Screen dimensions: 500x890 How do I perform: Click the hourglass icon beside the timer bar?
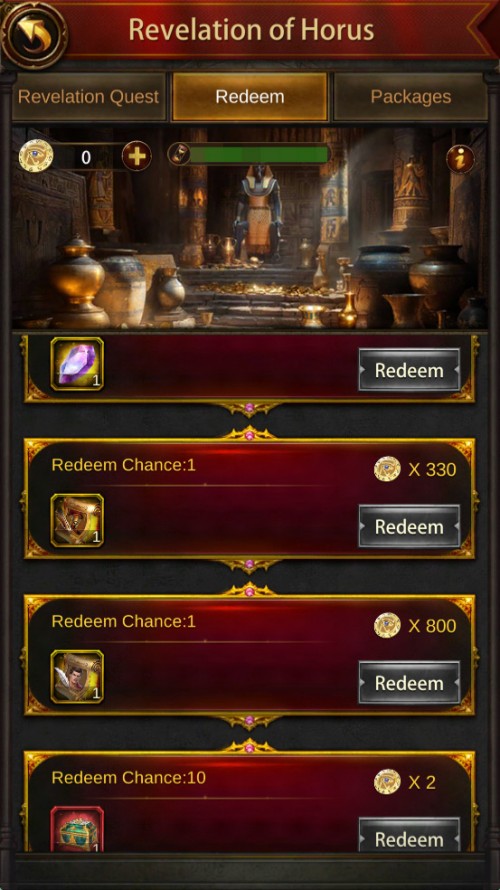(179, 154)
